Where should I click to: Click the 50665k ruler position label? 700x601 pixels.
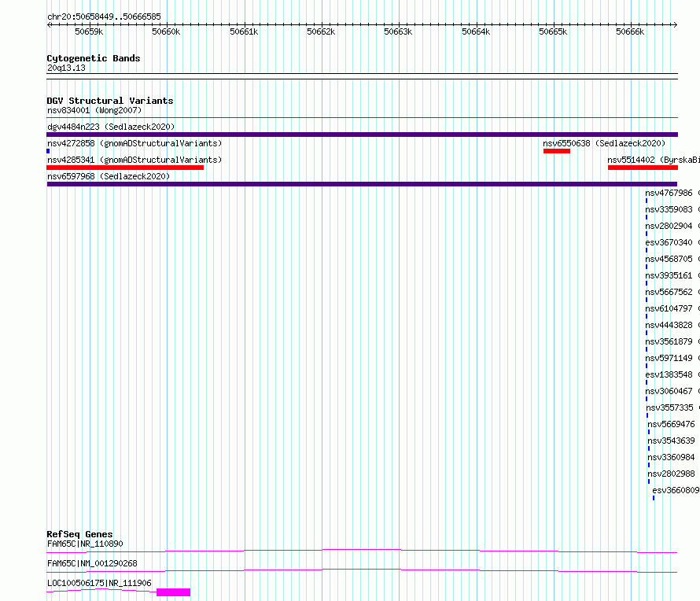tap(553, 31)
